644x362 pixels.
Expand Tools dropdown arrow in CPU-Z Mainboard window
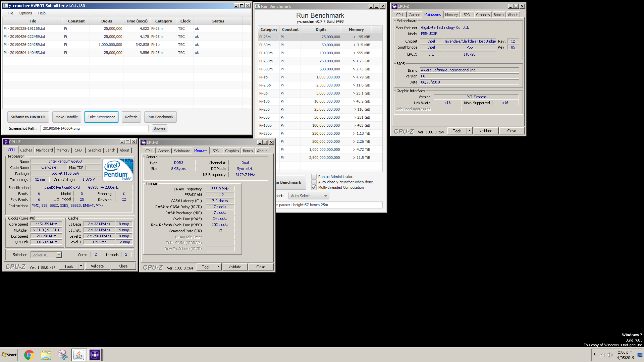coord(470,131)
